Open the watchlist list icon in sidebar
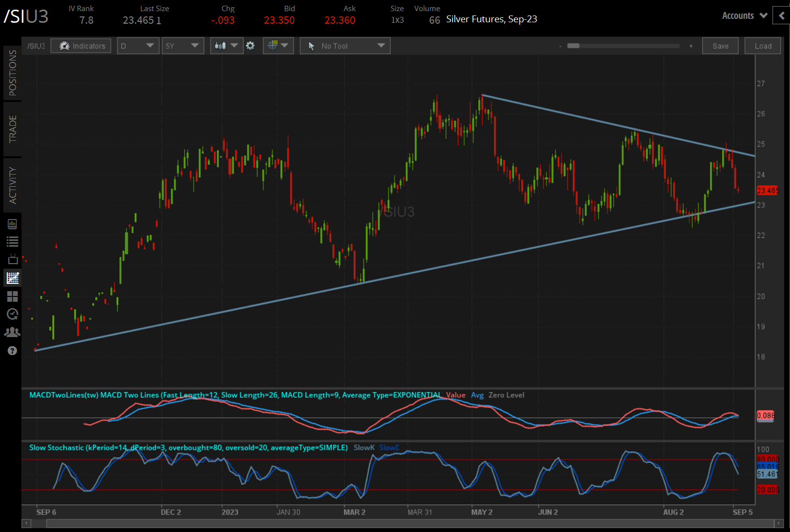Viewport: 790px width, 532px height. [x=13, y=242]
